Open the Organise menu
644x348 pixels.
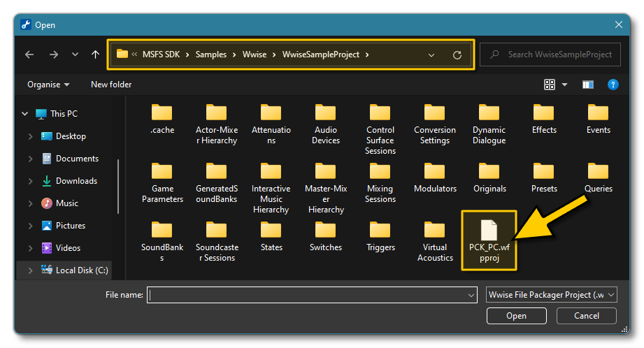(x=48, y=85)
